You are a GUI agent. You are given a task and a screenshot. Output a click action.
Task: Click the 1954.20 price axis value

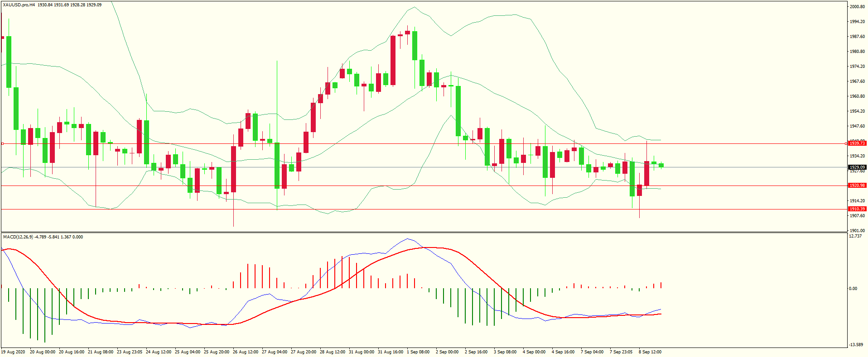858,111
